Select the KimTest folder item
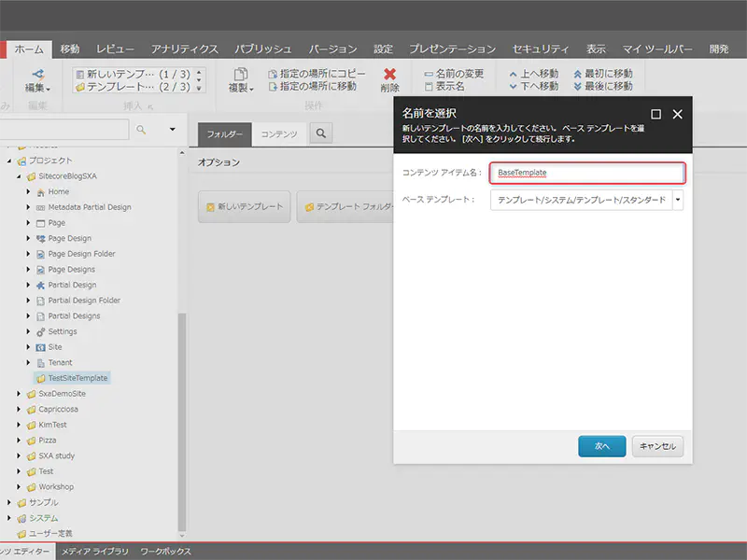747x560 pixels. coord(52,425)
